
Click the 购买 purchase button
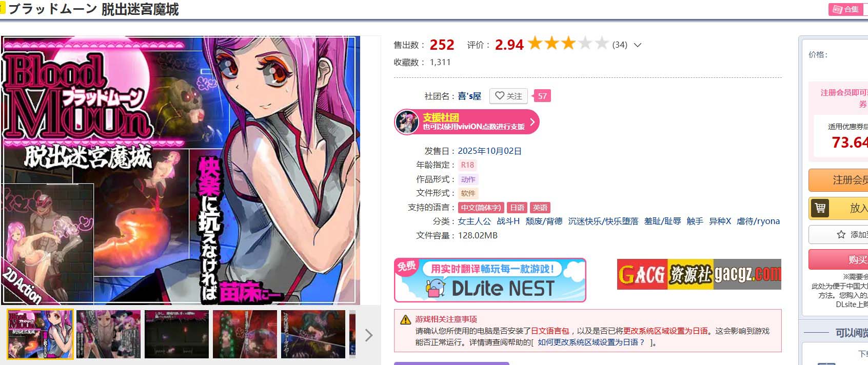click(x=838, y=260)
